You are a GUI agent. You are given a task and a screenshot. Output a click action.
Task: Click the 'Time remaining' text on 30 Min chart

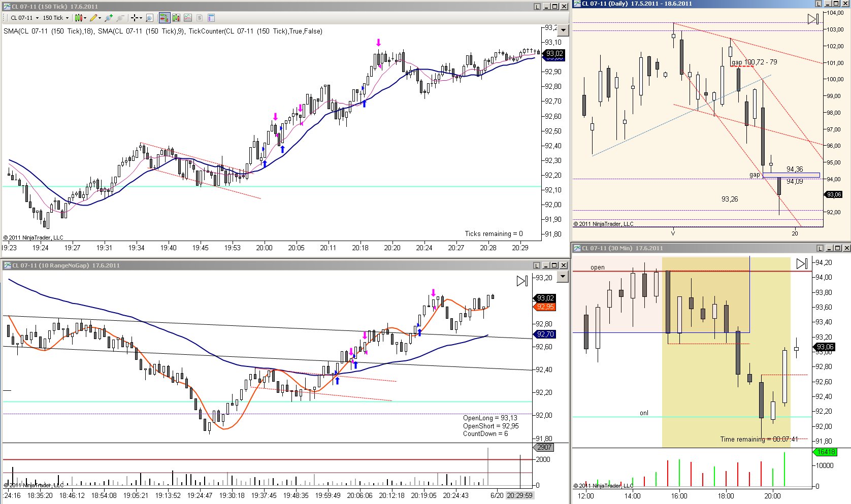[759, 439]
